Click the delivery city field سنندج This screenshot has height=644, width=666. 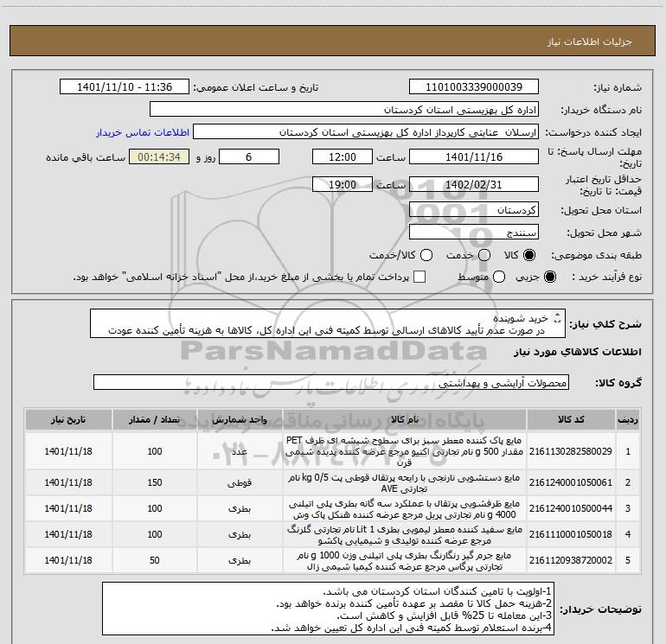(474, 232)
